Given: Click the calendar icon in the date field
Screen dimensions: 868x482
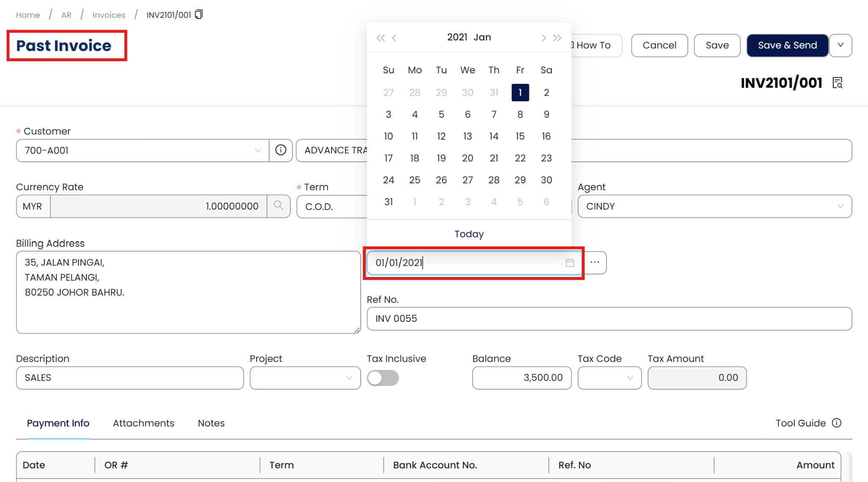Looking at the screenshot, I should point(570,263).
